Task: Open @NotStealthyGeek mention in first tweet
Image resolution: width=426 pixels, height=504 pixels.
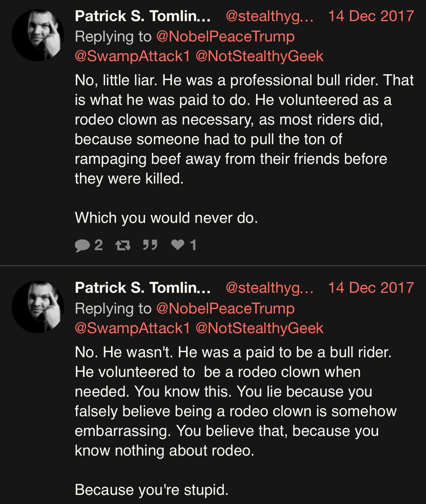Action: pos(260,56)
